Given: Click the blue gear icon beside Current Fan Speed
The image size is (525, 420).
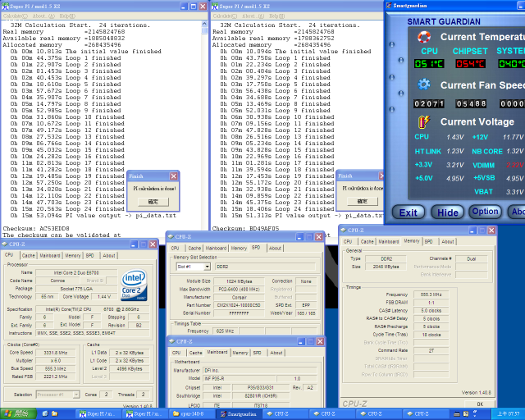Looking at the screenshot, I should [424, 84].
